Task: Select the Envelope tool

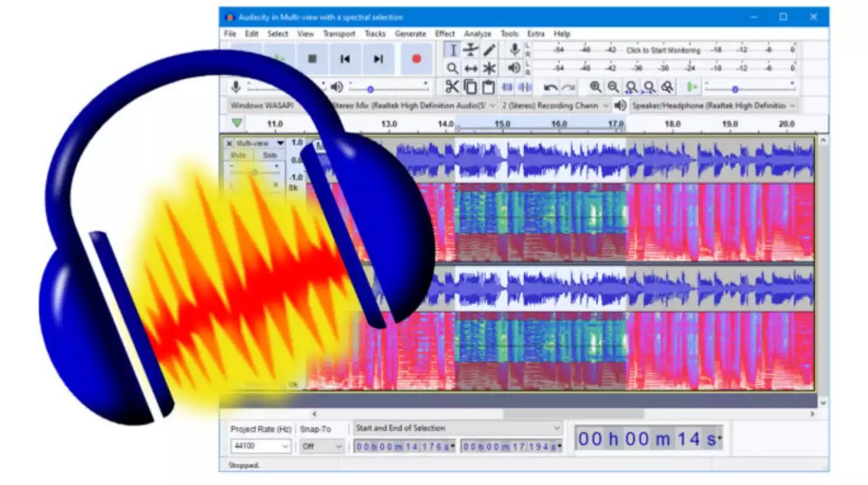Action: 471,50
